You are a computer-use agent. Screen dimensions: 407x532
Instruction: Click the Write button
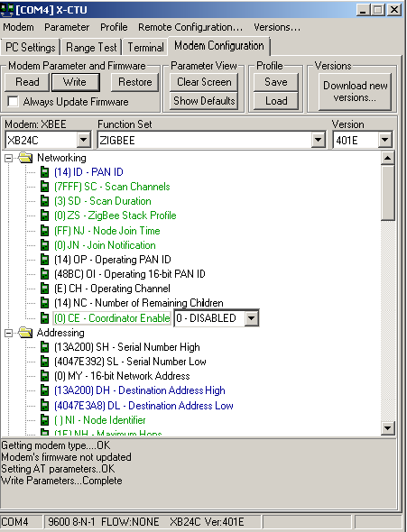click(x=75, y=82)
